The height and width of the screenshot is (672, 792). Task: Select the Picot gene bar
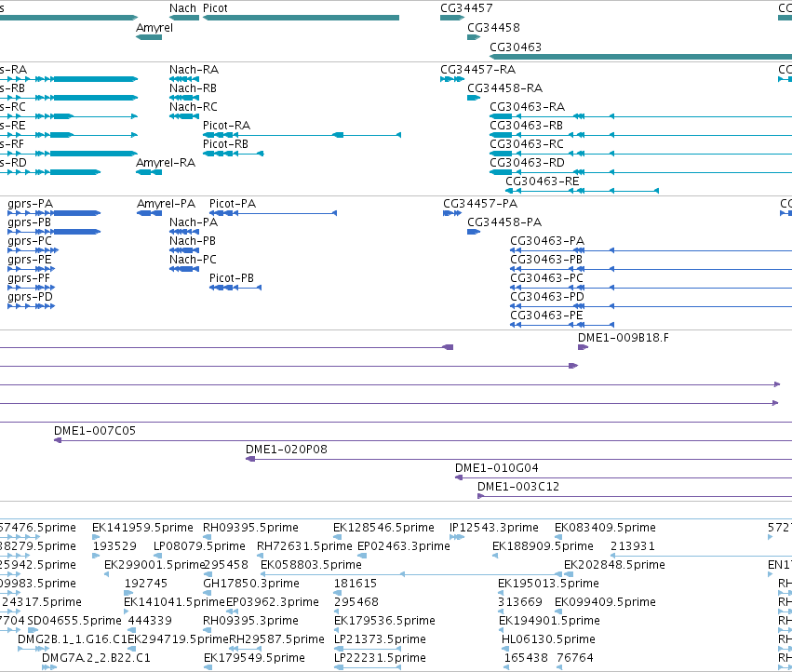(301, 18)
